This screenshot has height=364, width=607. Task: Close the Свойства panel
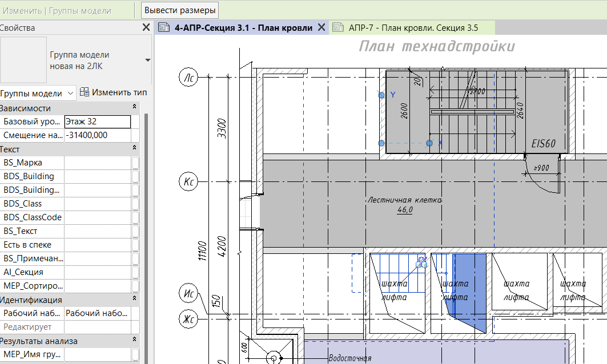146,27
